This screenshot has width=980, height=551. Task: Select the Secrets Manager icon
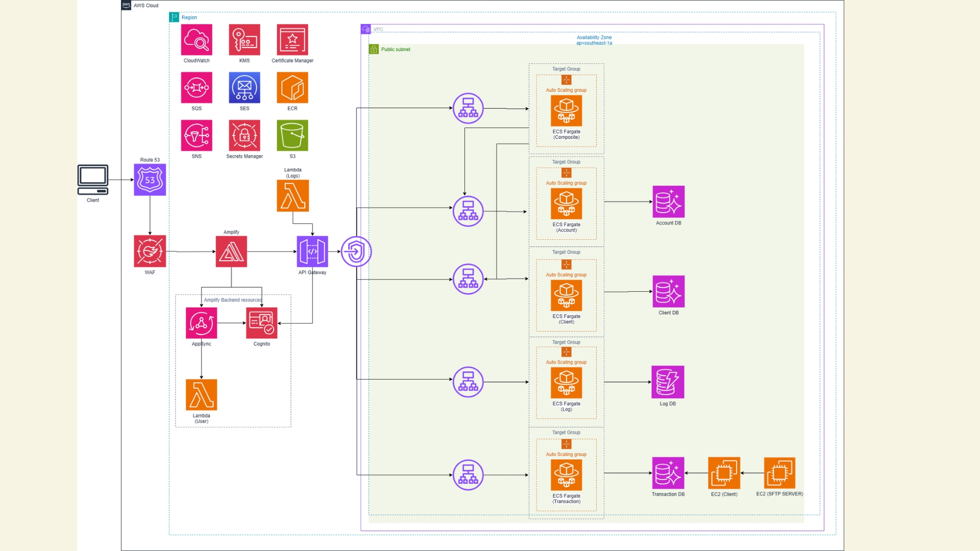244,136
